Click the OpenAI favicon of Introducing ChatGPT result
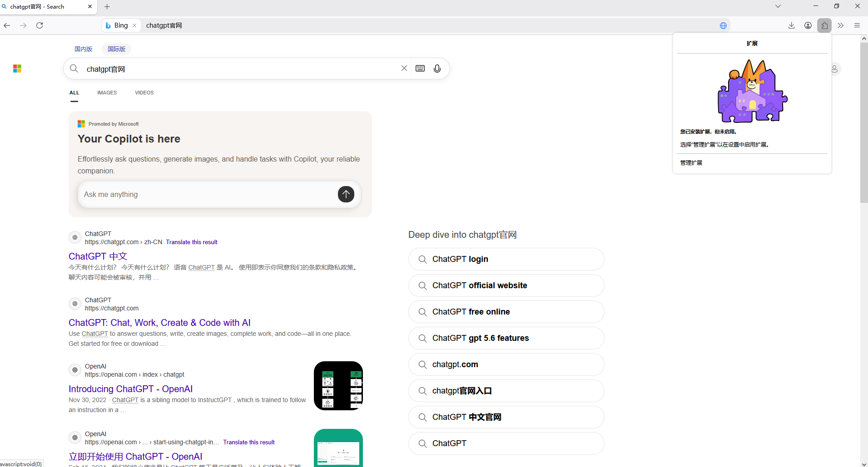This screenshot has height=467, width=868. coord(75,370)
